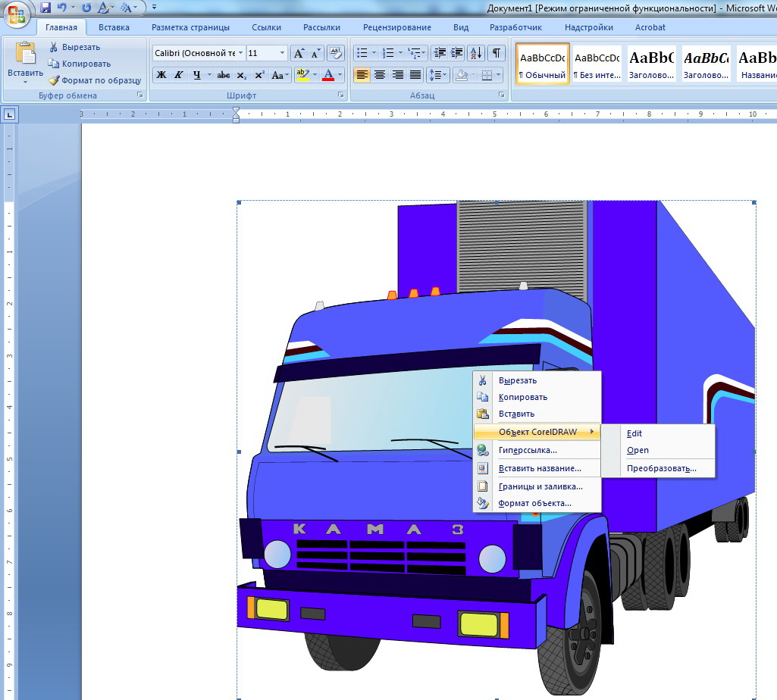Toggle underline Ч formatting
This screenshot has width=777, height=700.
coord(197,75)
